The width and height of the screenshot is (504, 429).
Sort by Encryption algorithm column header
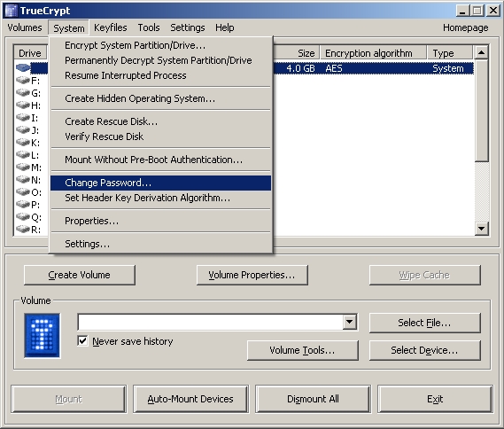pos(374,53)
